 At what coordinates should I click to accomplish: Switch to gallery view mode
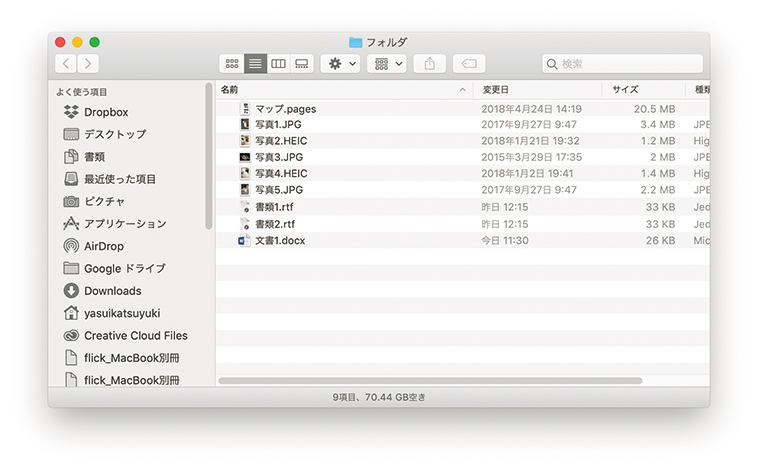[x=301, y=64]
